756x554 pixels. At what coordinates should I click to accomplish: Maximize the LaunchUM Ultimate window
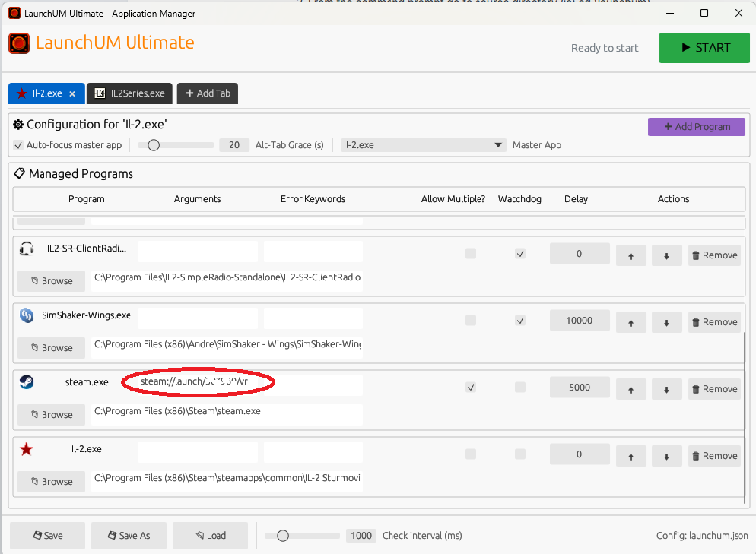[x=704, y=13]
